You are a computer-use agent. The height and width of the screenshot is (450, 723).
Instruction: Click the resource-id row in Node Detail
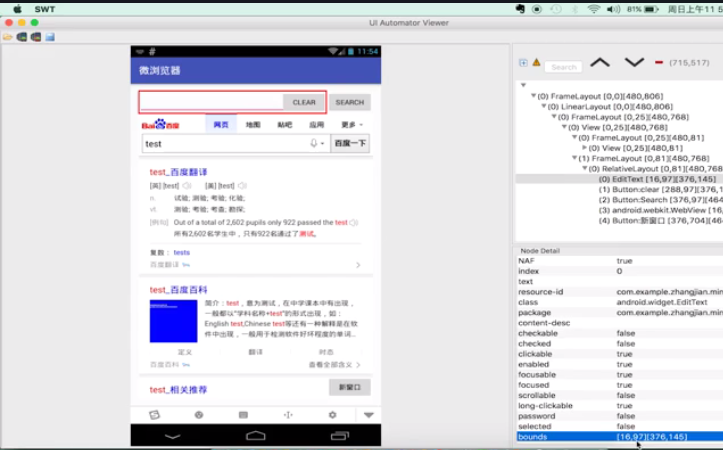[x=620, y=292]
